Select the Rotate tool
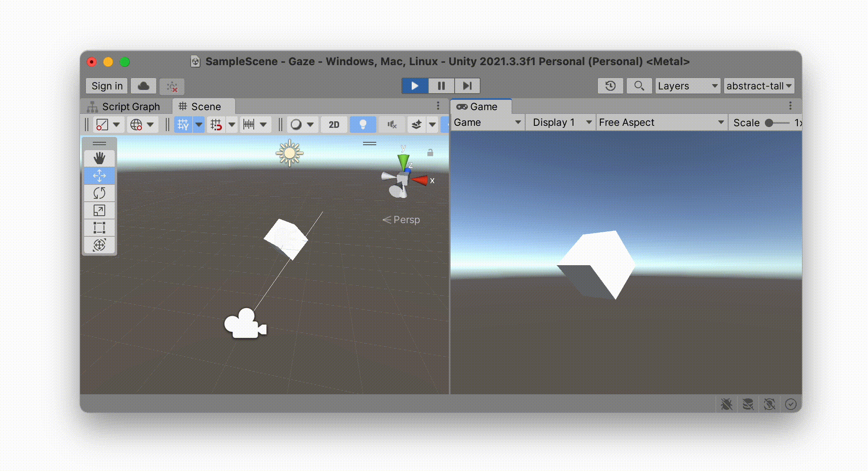Viewport: 868px width, 471px height. (99, 193)
